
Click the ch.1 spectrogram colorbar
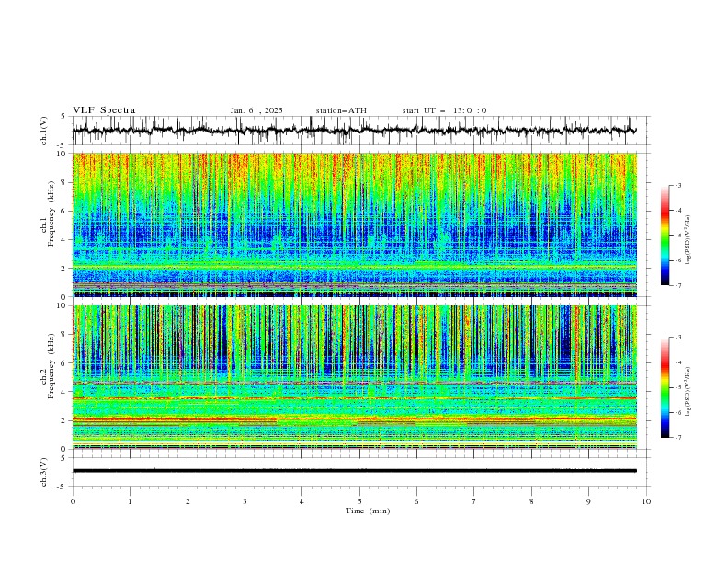[665, 236]
